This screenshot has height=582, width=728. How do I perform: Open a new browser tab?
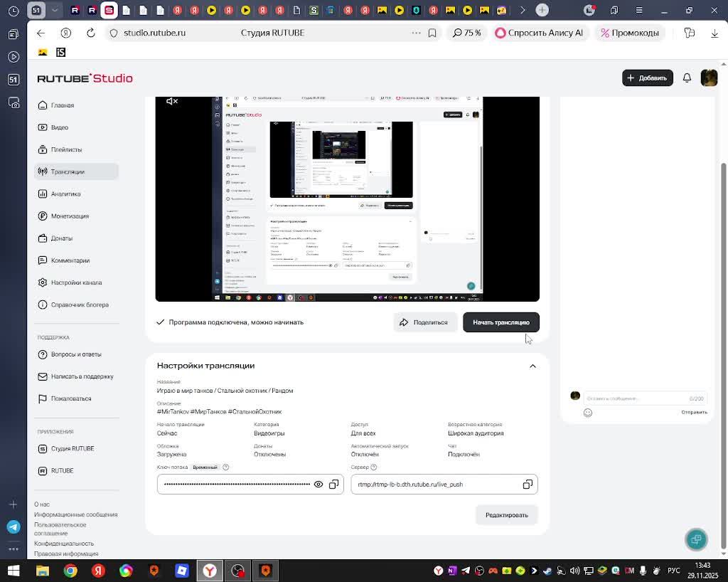coord(542,10)
